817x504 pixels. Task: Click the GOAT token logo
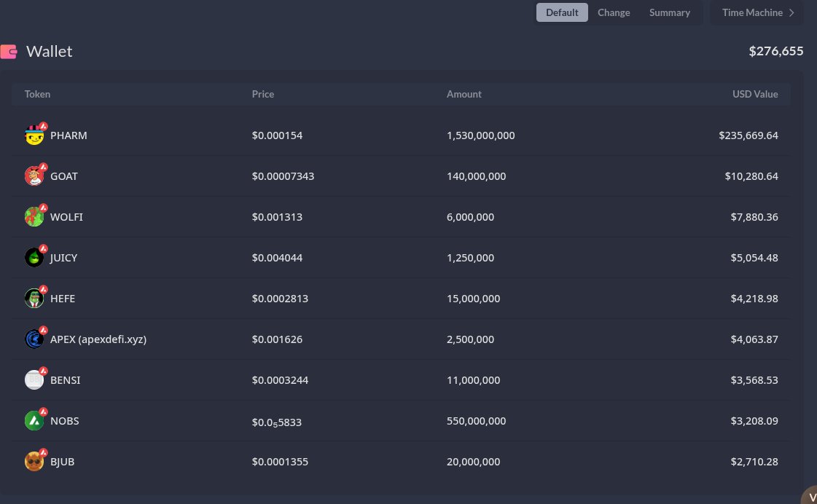pyautogui.click(x=34, y=176)
